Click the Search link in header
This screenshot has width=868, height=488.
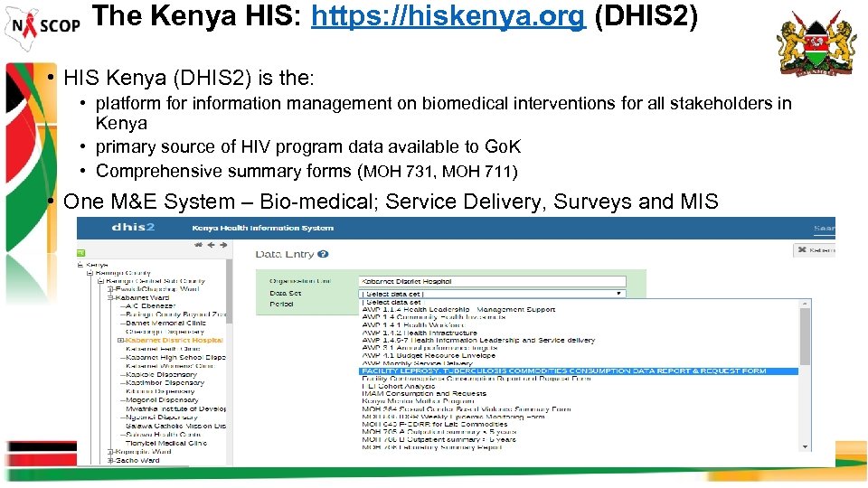[825, 228]
